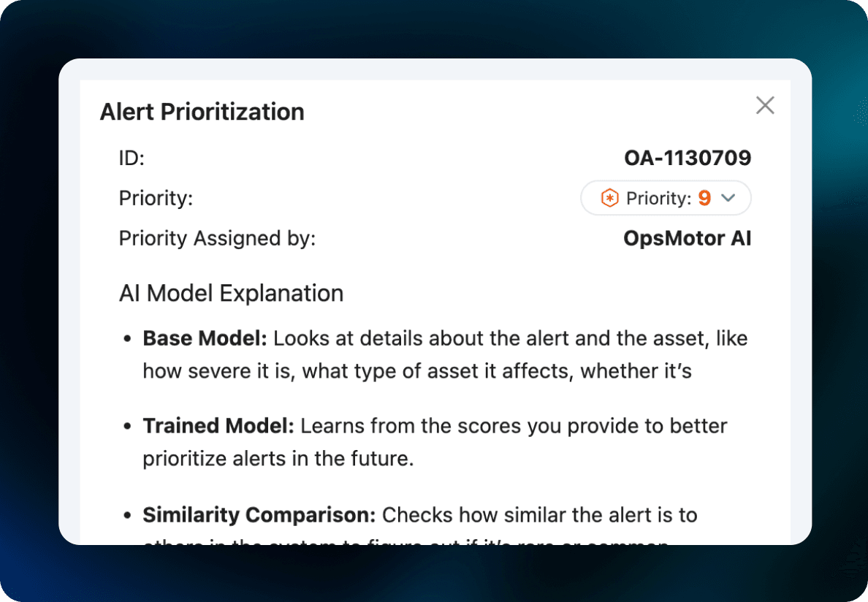Click the Priority: field label on left
This screenshot has height=602, width=868.
pyautogui.click(x=156, y=198)
